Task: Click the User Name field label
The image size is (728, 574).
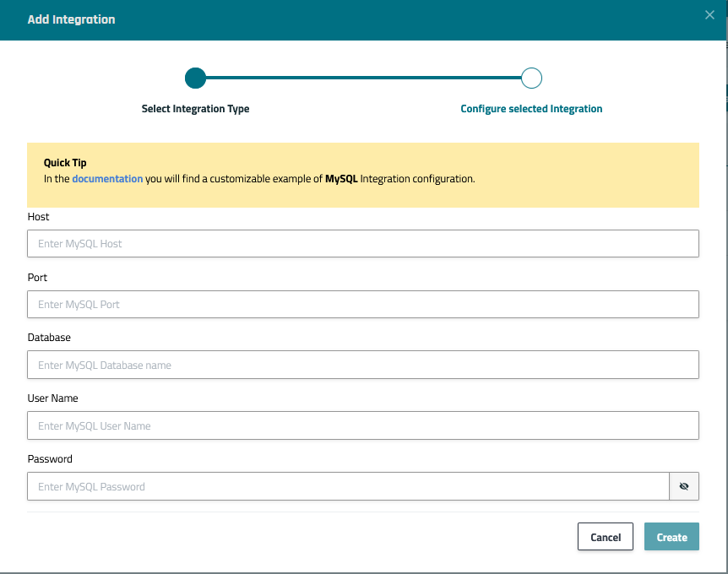Action: click(x=52, y=398)
